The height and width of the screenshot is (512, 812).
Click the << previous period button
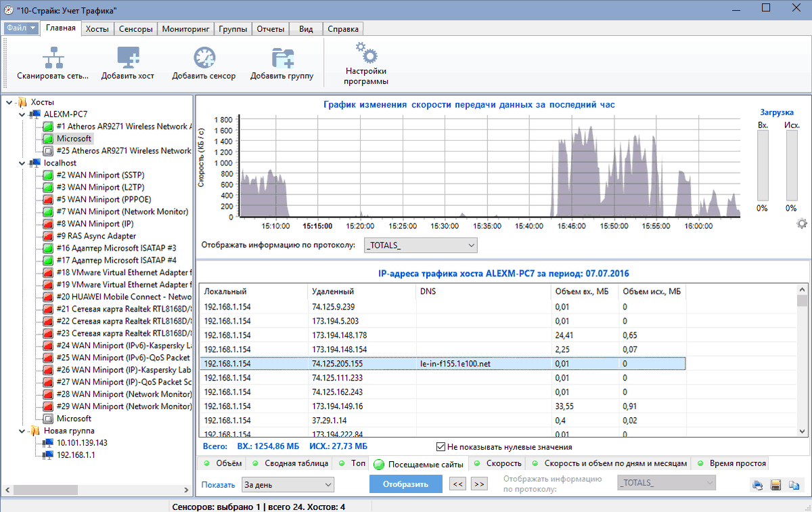click(x=458, y=484)
